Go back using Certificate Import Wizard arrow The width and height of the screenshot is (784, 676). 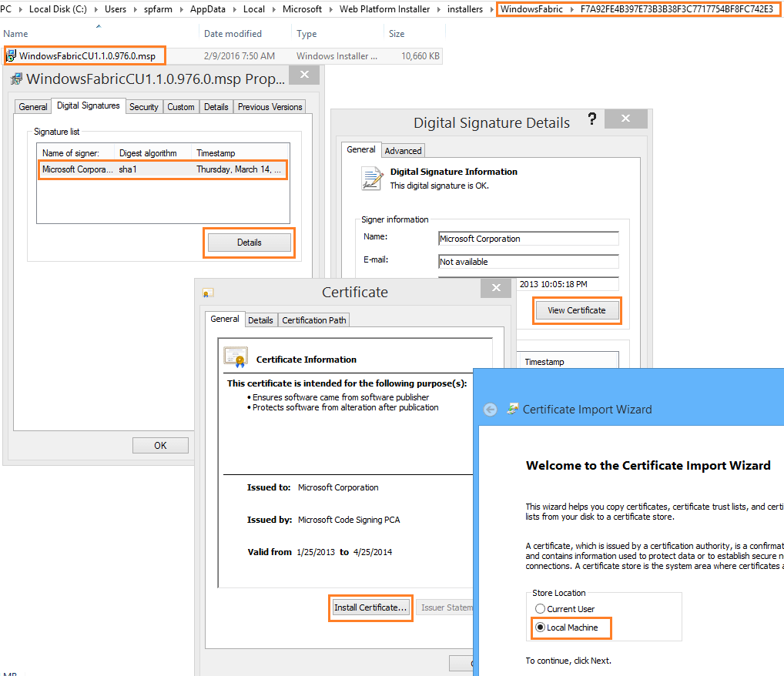click(x=490, y=410)
